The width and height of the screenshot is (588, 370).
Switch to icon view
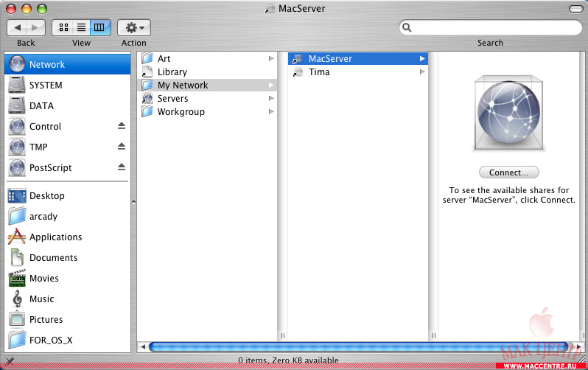(x=64, y=27)
